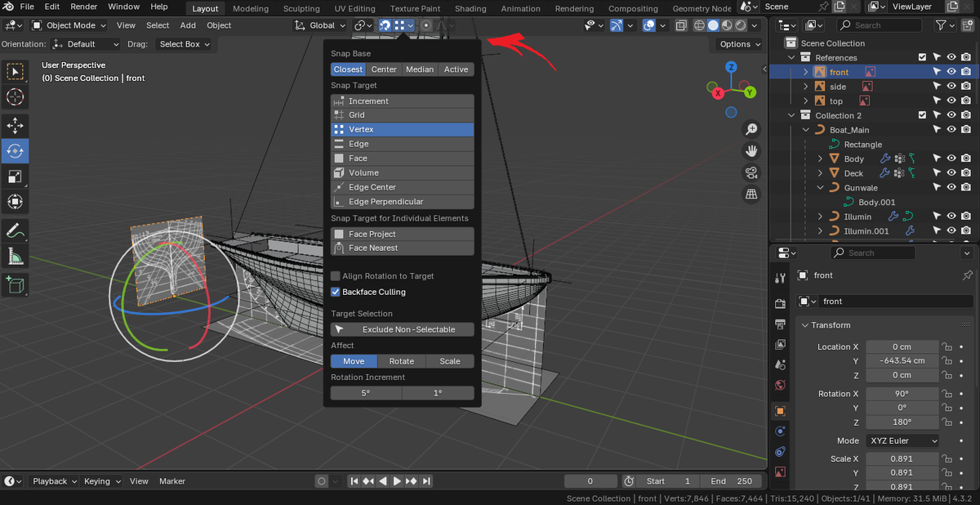This screenshot has width=980, height=505.
Task: Open the outliner filter funnel icon
Action: (941, 25)
